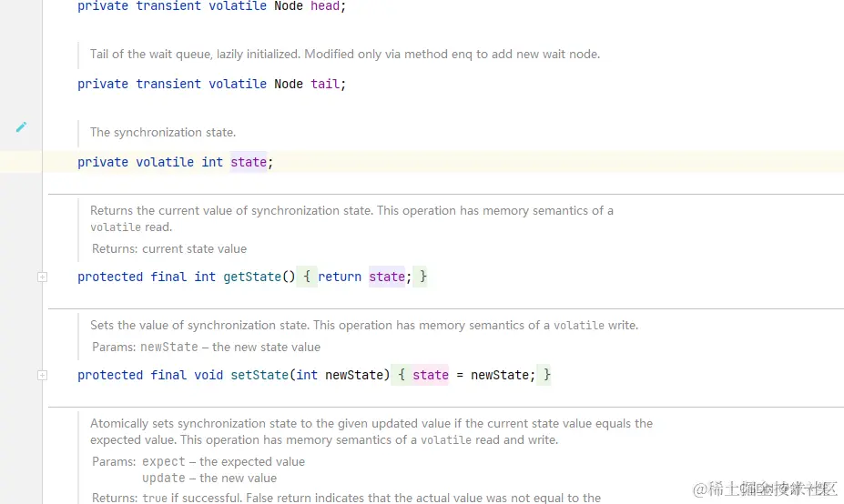
Task: Click 'state' in the setState assignment
Action: (x=431, y=375)
